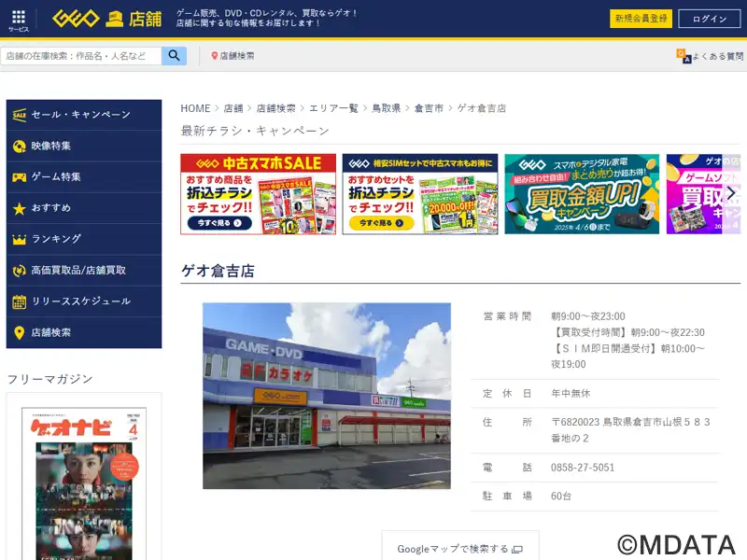Click the よくある質問 Q&A icon
The height and width of the screenshot is (560, 747).
pyautogui.click(x=684, y=56)
